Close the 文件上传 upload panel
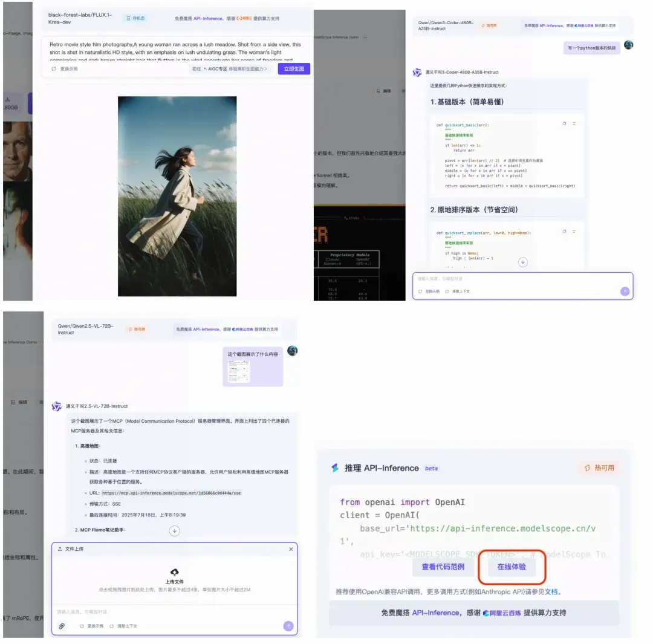 click(x=291, y=549)
